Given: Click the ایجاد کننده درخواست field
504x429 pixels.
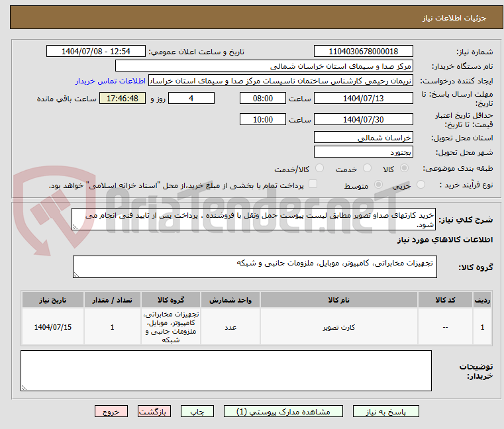Looking at the screenshot, I should pos(280,81).
